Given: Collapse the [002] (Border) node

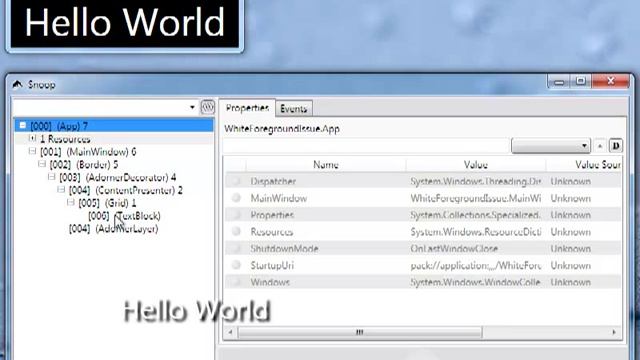Looking at the screenshot, I should [x=42, y=164].
